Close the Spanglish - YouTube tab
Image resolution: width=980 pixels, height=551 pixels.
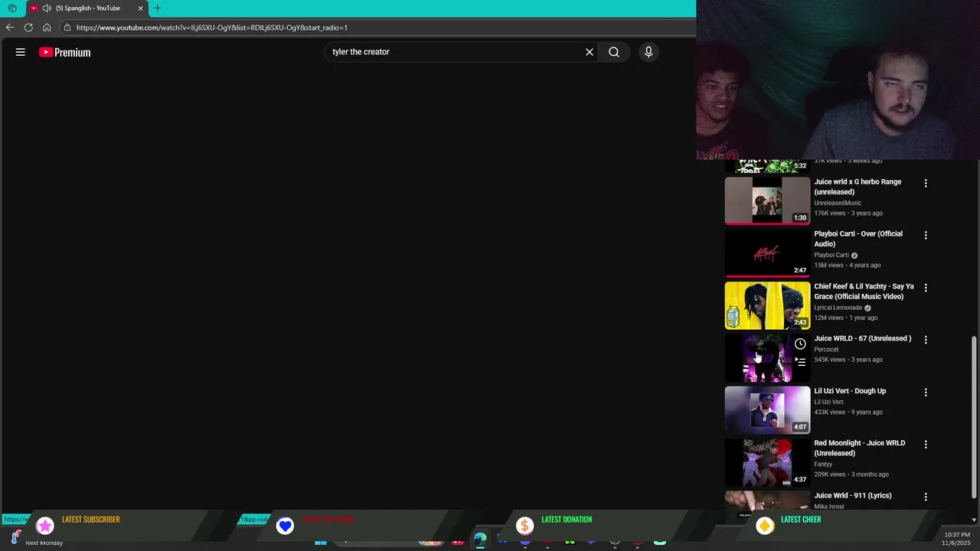pos(140,8)
